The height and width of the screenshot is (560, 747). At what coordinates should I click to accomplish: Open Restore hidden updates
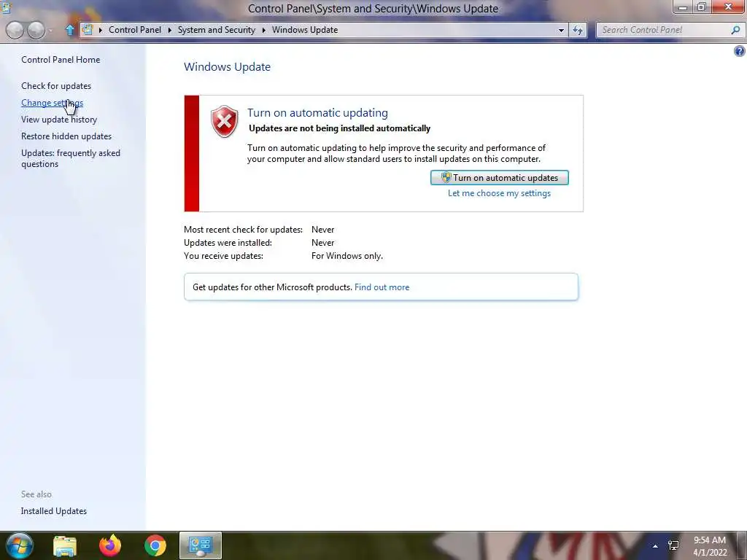tap(66, 136)
